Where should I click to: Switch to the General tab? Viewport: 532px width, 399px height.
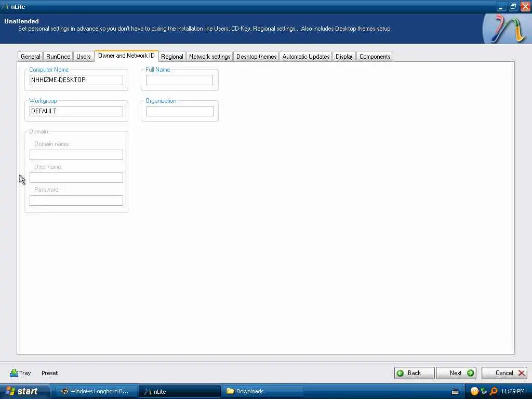tap(30, 56)
